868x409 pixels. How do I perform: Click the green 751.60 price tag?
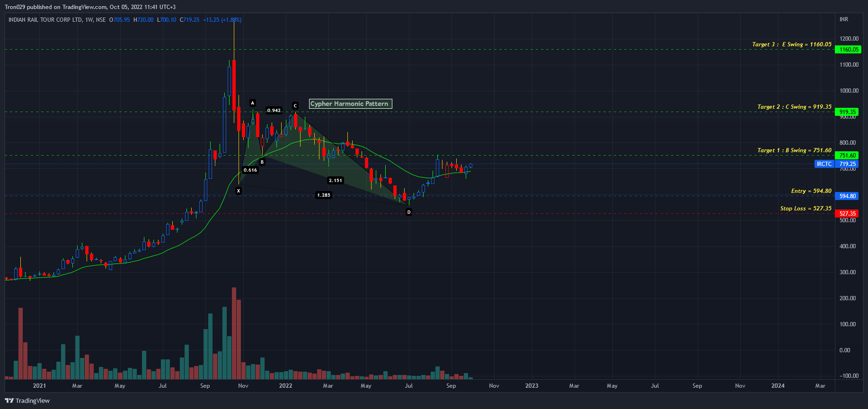847,156
